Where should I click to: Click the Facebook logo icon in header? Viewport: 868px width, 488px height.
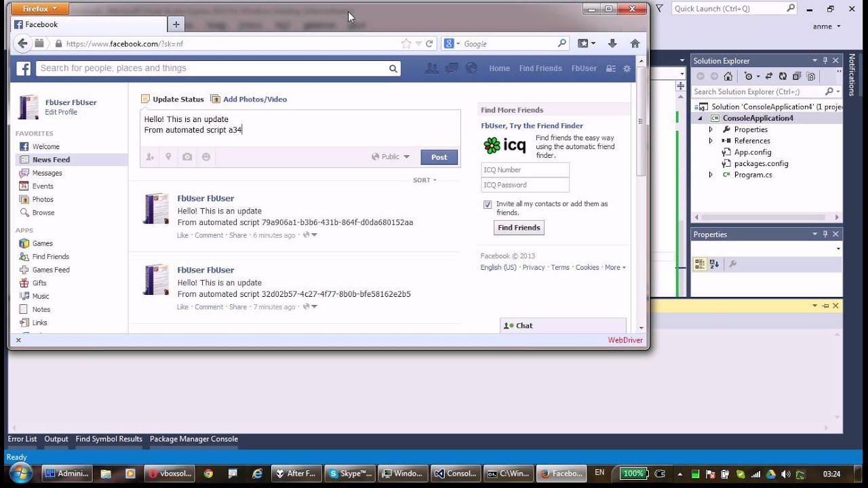point(24,68)
